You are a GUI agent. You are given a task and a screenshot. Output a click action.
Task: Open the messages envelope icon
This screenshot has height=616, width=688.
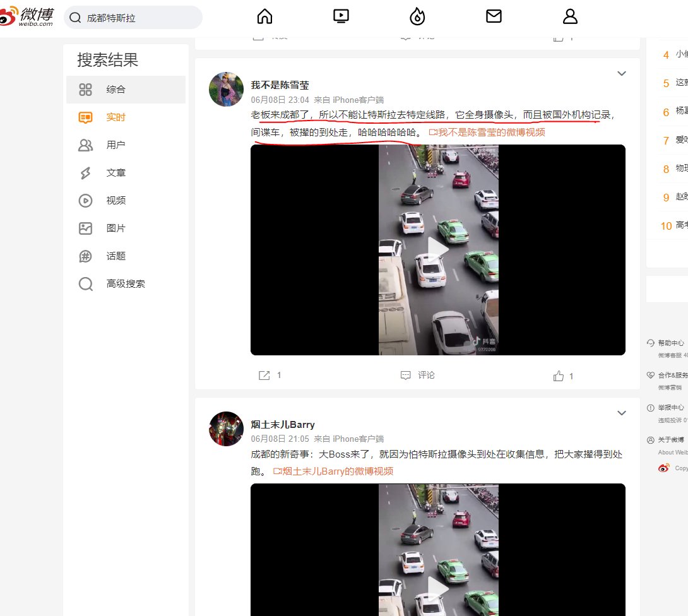pyautogui.click(x=494, y=16)
